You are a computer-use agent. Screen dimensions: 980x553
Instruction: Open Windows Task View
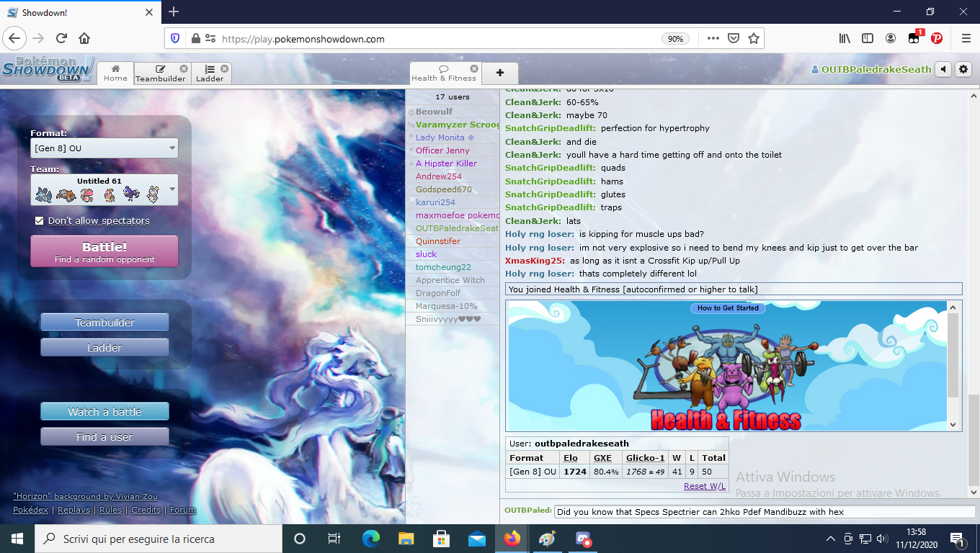pyautogui.click(x=334, y=539)
